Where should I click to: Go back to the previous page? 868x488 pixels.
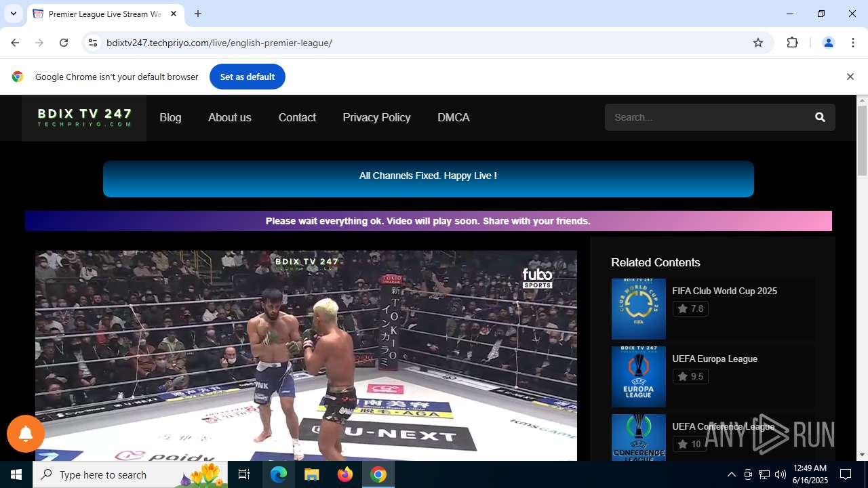(x=15, y=43)
